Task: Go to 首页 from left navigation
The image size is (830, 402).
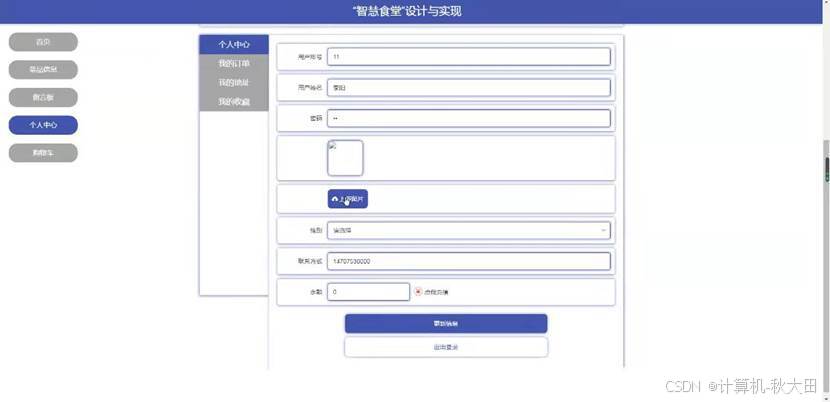Action: [x=43, y=42]
